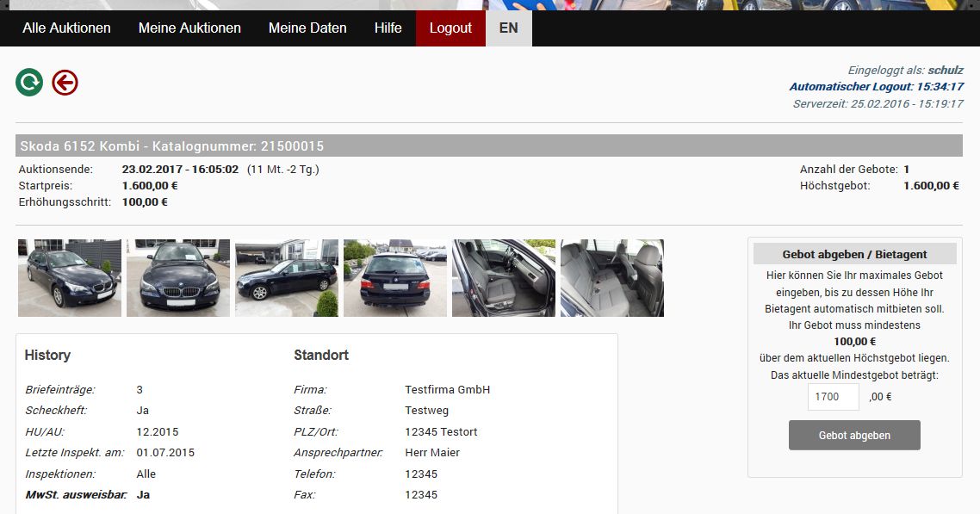Viewport: 980px width, 514px height.
Task: Open the Hilfe menu item
Action: (x=388, y=28)
